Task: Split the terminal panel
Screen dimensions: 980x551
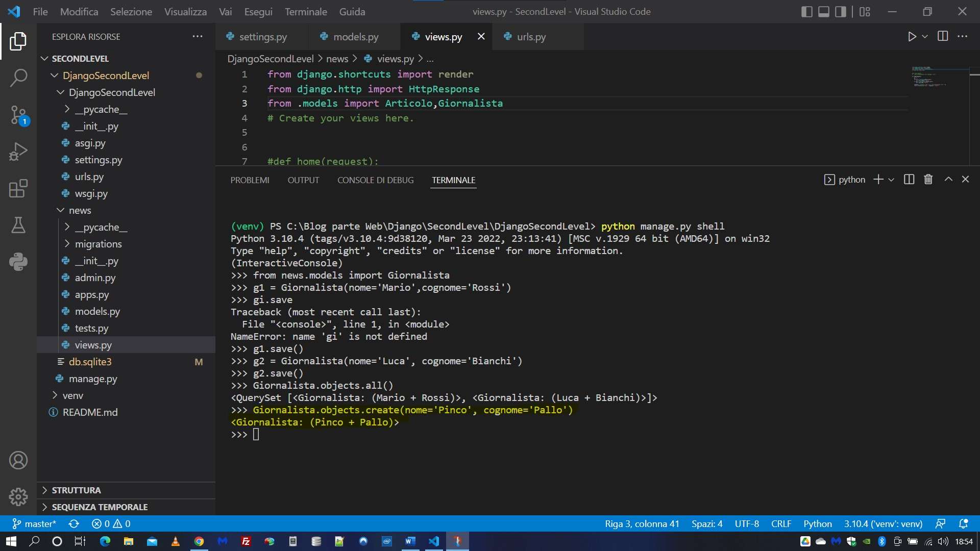Action: (x=909, y=180)
